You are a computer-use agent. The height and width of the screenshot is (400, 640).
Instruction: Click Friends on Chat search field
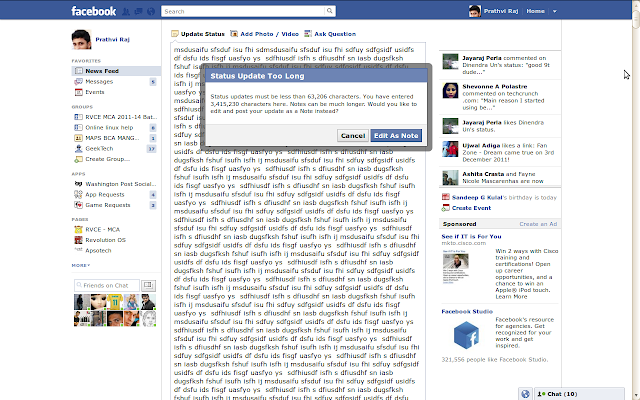[x=107, y=285]
